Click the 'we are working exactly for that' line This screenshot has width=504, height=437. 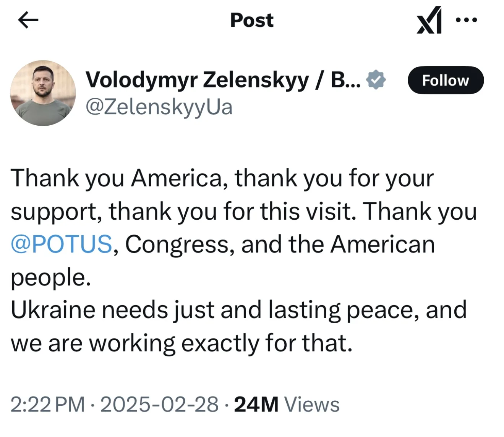[x=182, y=343]
